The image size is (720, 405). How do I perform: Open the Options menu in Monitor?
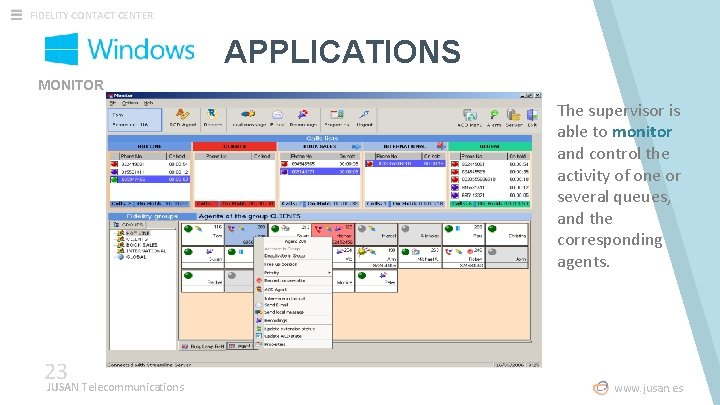[130, 103]
